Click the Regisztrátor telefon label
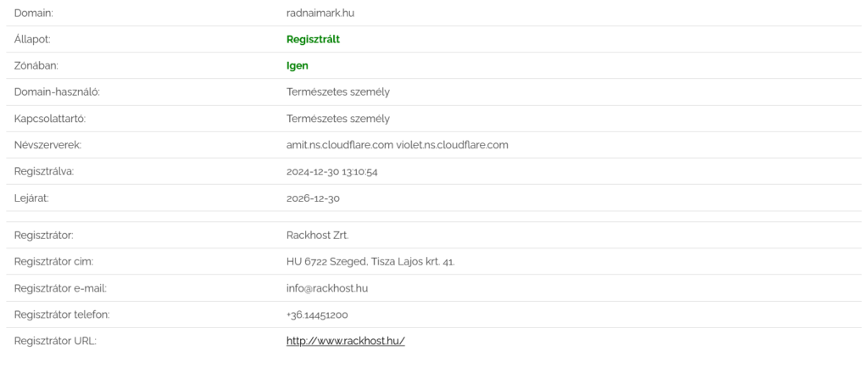 pos(62,315)
